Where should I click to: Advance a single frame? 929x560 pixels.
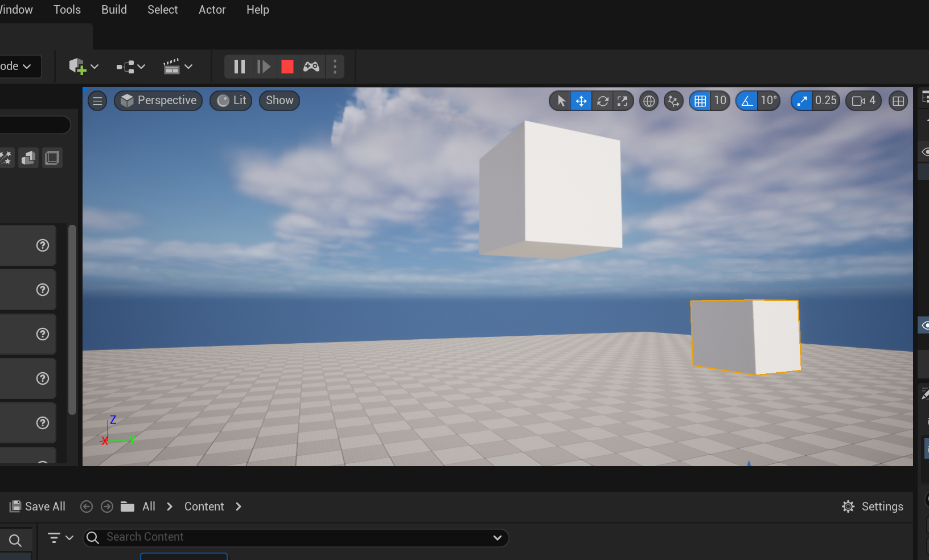click(x=264, y=67)
